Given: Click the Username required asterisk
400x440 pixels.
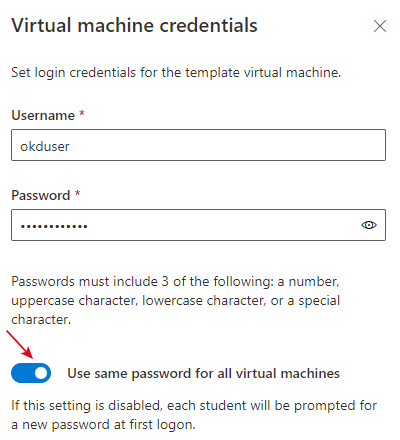Looking at the screenshot, I should coord(82,114).
